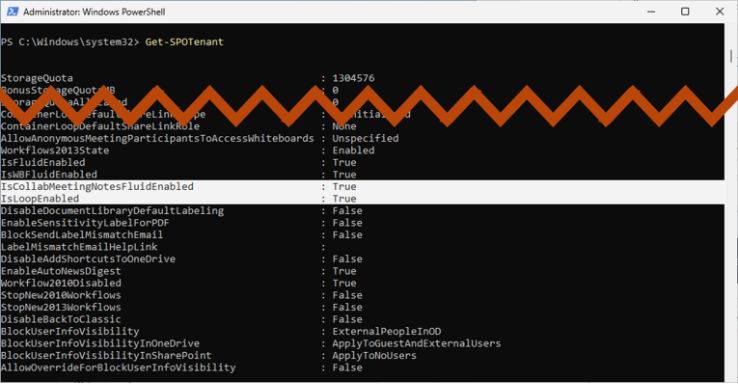Select EnableAutoNewsDigest property

click(x=61, y=271)
